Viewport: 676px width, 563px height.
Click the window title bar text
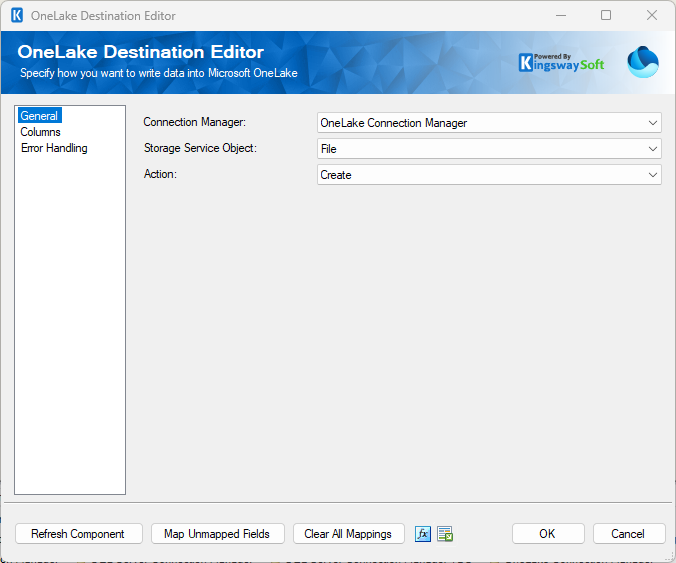(103, 16)
